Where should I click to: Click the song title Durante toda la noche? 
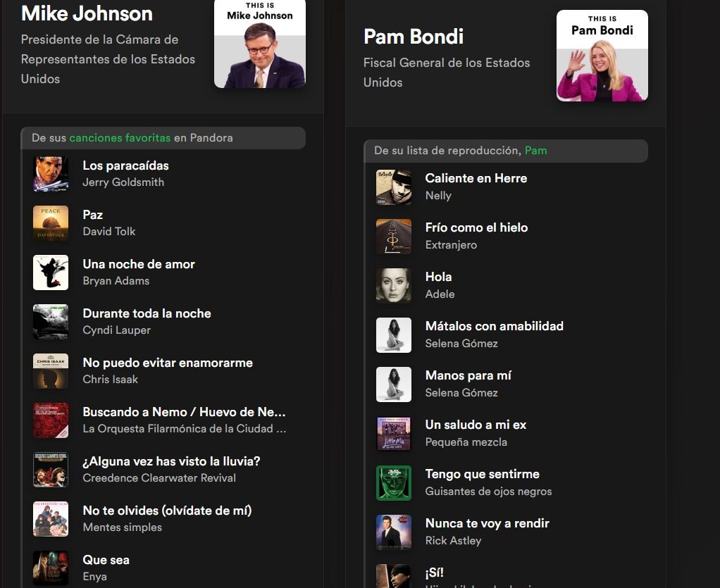pos(147,313)
